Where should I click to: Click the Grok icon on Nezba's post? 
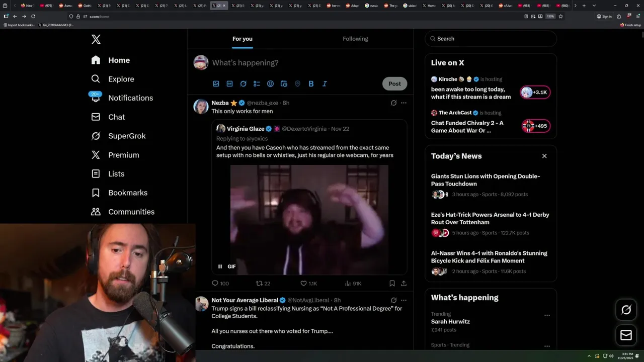pos(393,103)
